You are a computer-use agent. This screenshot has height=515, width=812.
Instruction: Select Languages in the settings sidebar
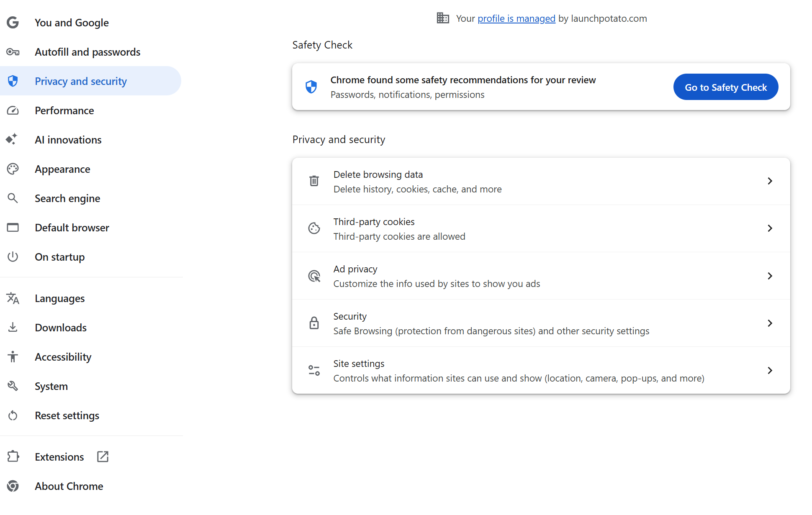[59, 298]
